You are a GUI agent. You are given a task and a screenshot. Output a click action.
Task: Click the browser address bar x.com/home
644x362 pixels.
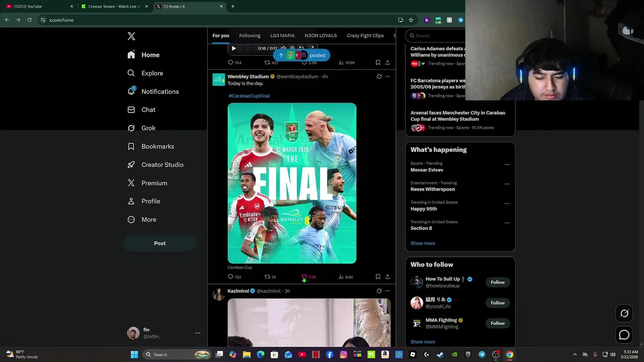pos(216,20)
